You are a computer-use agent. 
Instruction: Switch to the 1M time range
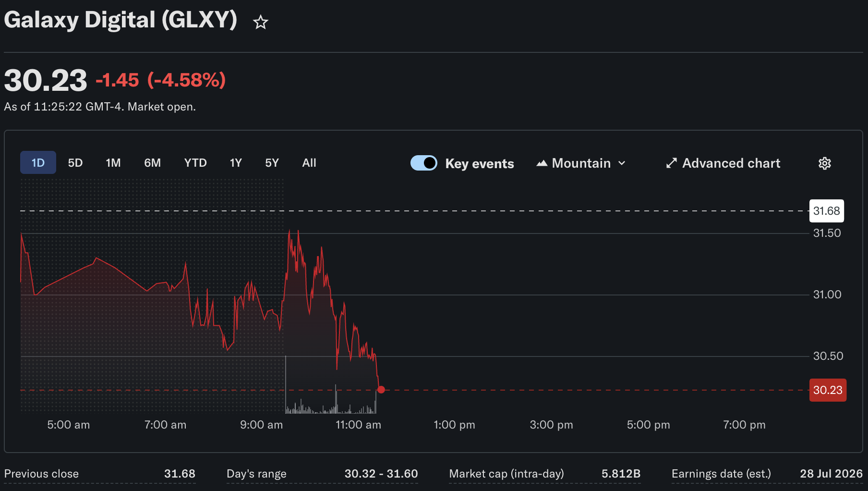(x=113, y=163)
